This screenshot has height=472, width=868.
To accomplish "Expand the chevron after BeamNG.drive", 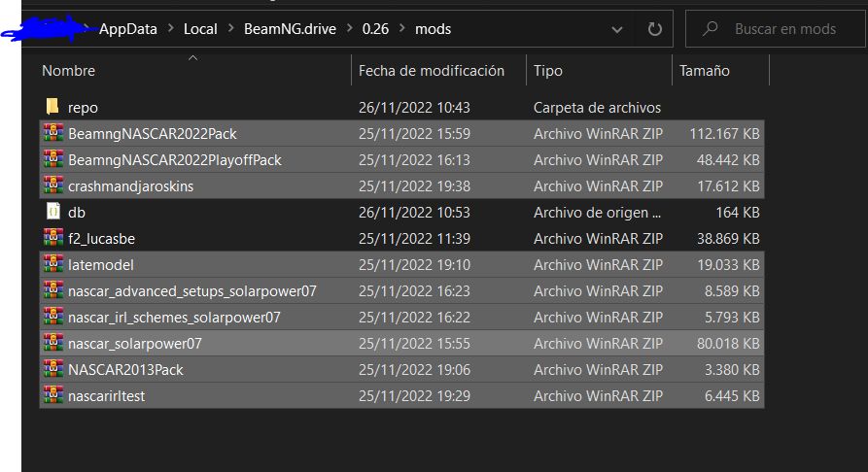I will point(350,29).
